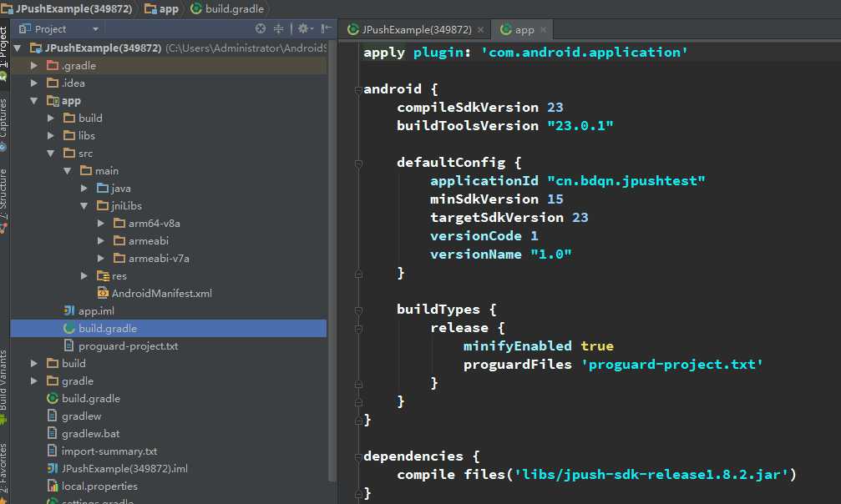Expand the .gradle folder

(34, 65)
